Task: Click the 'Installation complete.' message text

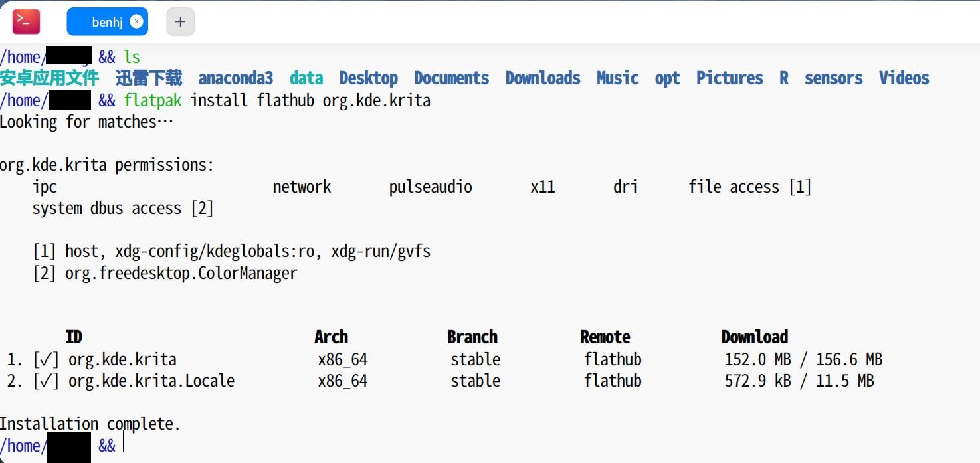Action: point(90,424)
